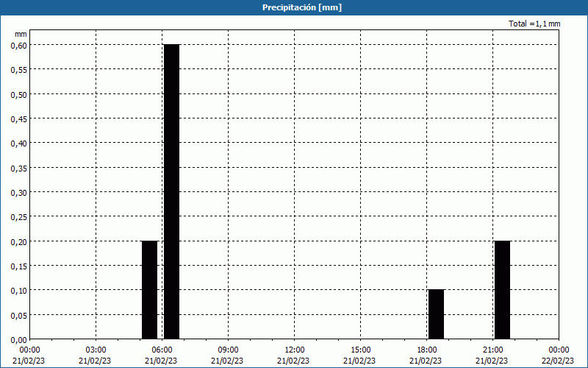Click the 21:00 time axis label

[x=492, y=350]
